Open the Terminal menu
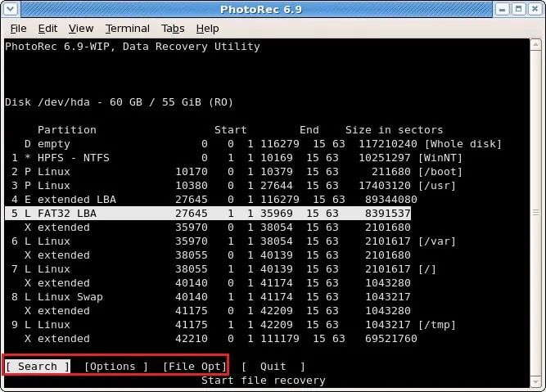Image resolution: width=546 pixels, height=392 pixels. pos(128,28)
